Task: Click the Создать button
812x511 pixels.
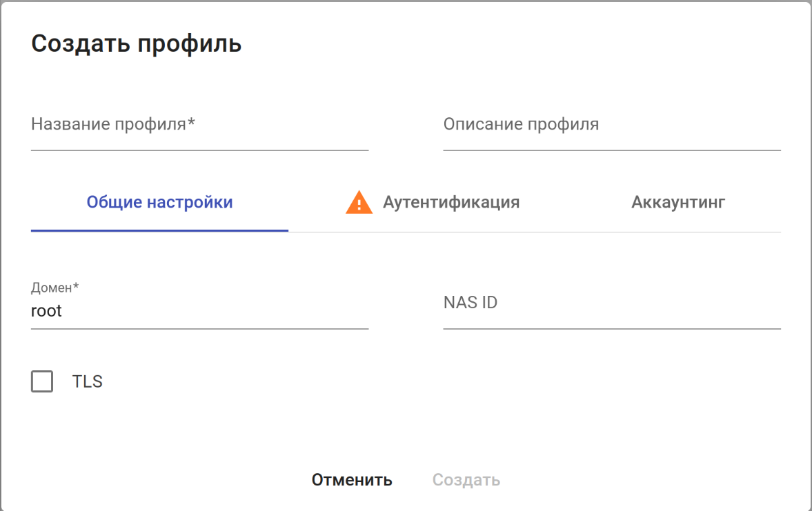Action: point(466,480)
